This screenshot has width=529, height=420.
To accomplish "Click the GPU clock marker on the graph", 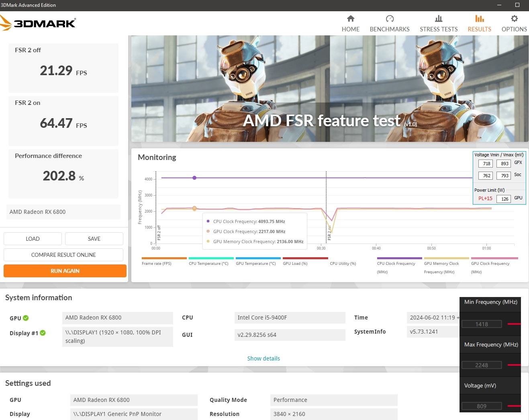I will [194, 208].
